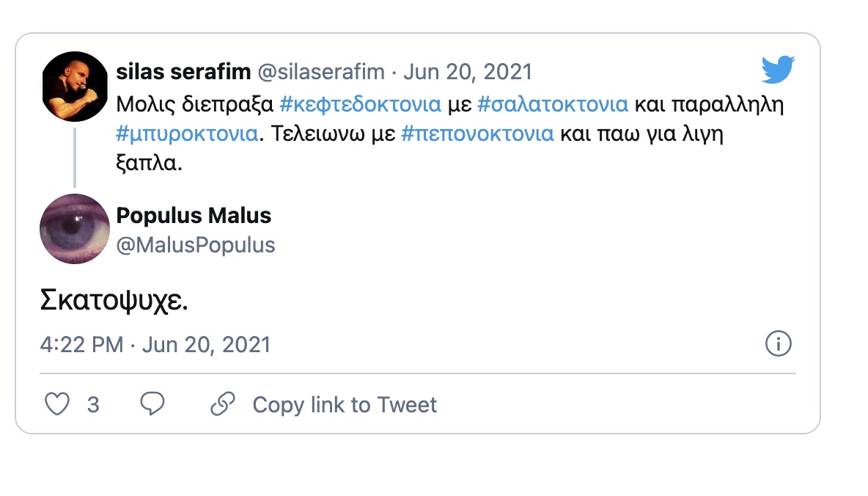Viewport: 868px width, 496px height.
Task: Open the #μπυροκτονια hashtag
Action: (187, 134)
